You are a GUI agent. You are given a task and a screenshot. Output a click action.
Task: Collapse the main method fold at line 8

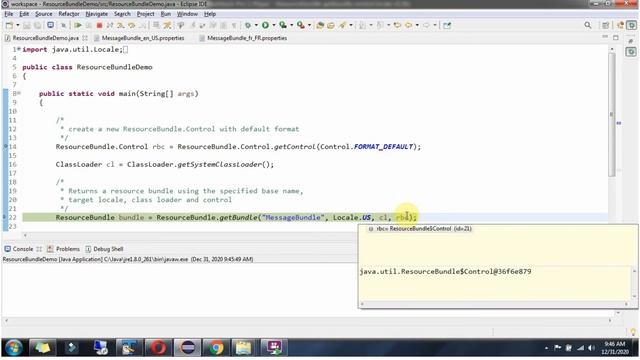tap(19, 93)
